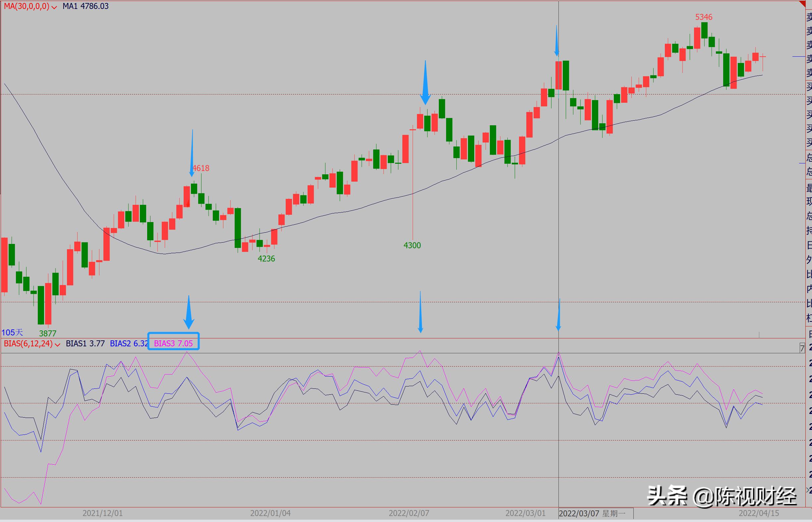Expand the MA(30,0,0,0) indicator dropdown arrow
Viewport: 812px width, 522px height.
pyautogui.click(x=54, y=7)
